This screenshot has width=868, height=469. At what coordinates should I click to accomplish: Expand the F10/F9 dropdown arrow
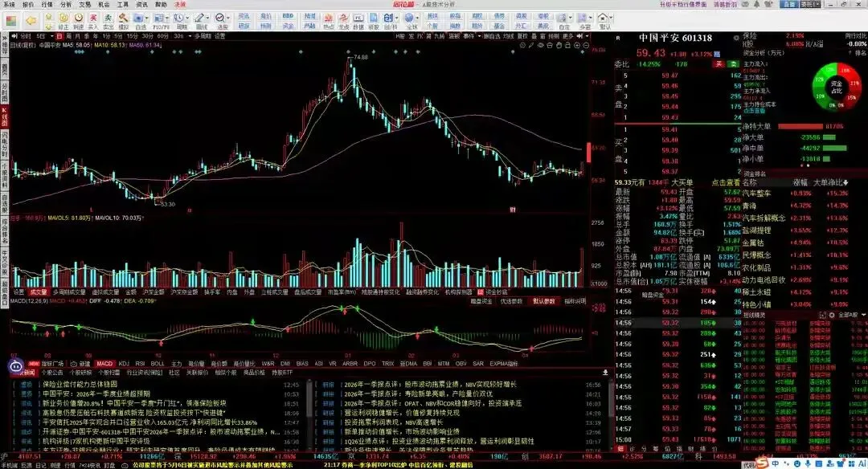click(x=167, y=18)
